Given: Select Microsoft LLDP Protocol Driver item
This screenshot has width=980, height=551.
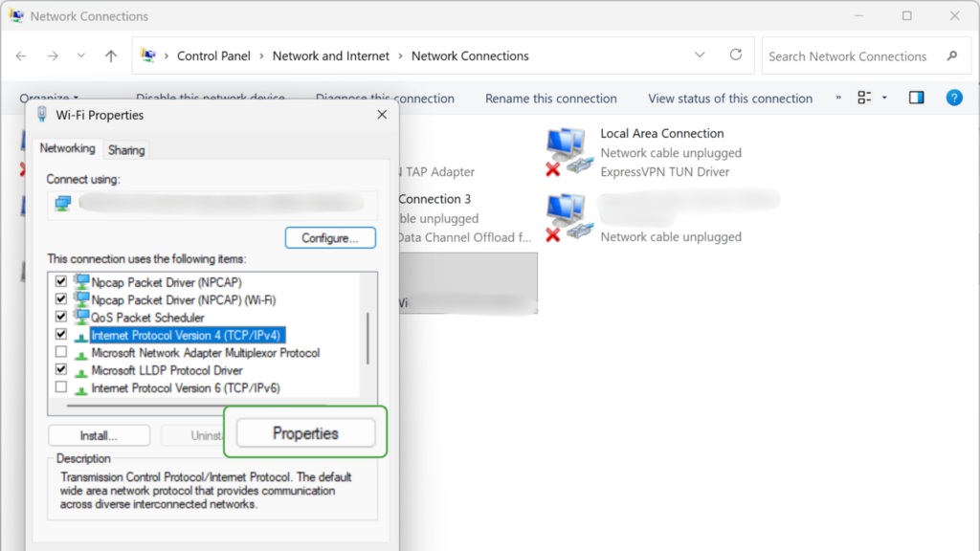Looking at the screenshot, I should coord(167,370).
